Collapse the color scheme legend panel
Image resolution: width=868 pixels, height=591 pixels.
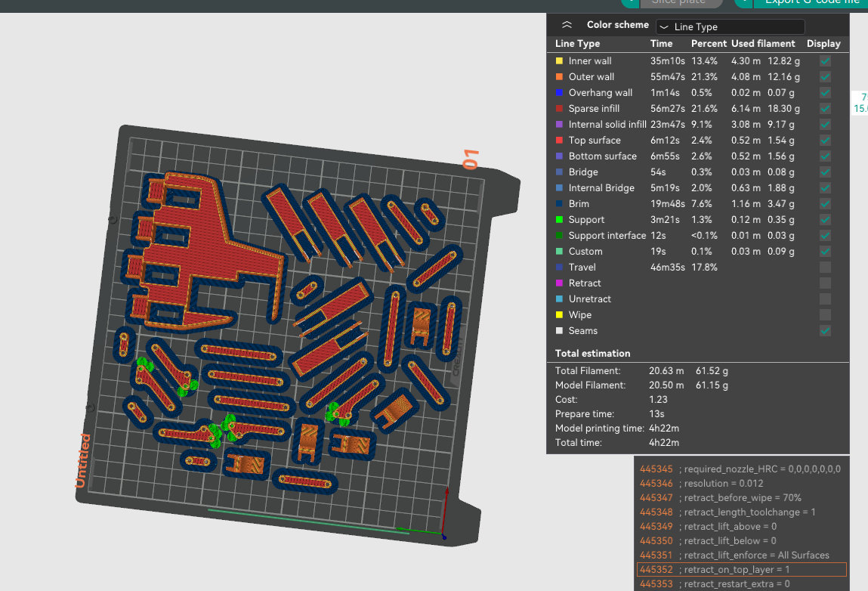tap(567, 25)
